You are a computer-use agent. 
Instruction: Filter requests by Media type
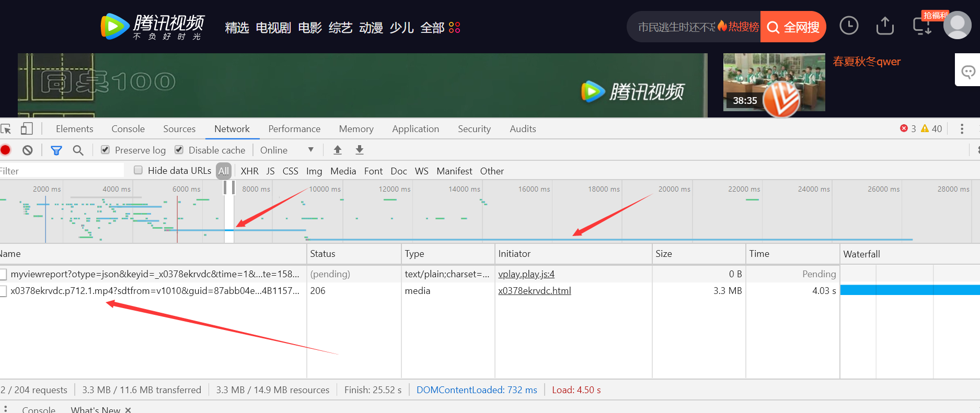(x=343, y=171)
